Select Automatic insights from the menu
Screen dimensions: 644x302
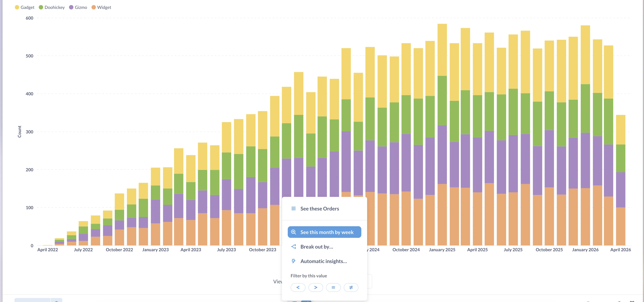point(323,261)
